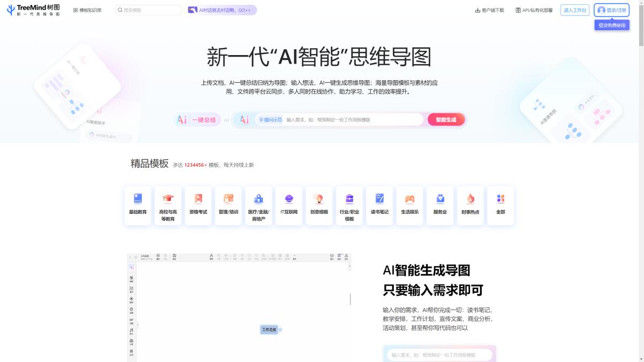The width and height of the screenshot is (644, 362).
Task: Click the 登录免费使用 tooltip
Action: 612,25
